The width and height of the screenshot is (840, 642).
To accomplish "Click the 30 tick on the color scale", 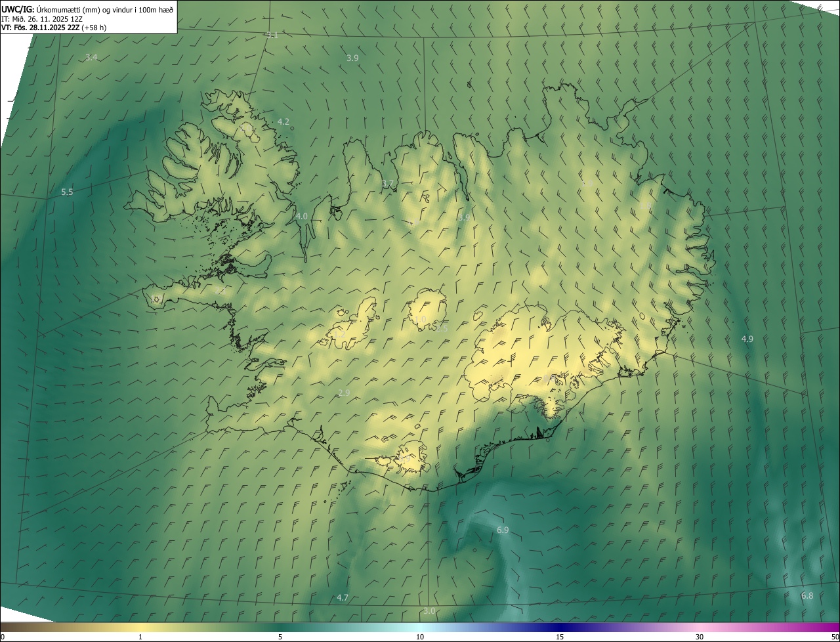I will click(x=700, y=637).
